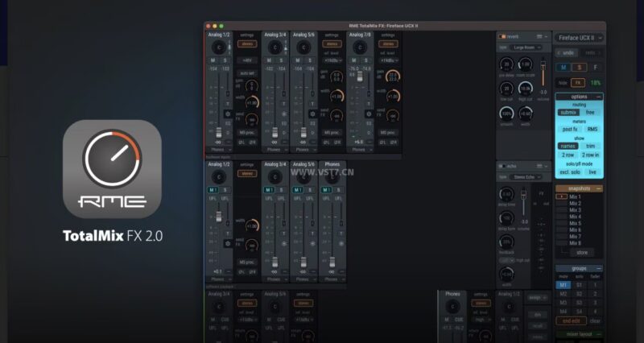644x343 pixels.
Task: Open reverb type Large Room dropdown
Action: pos(526,48)
